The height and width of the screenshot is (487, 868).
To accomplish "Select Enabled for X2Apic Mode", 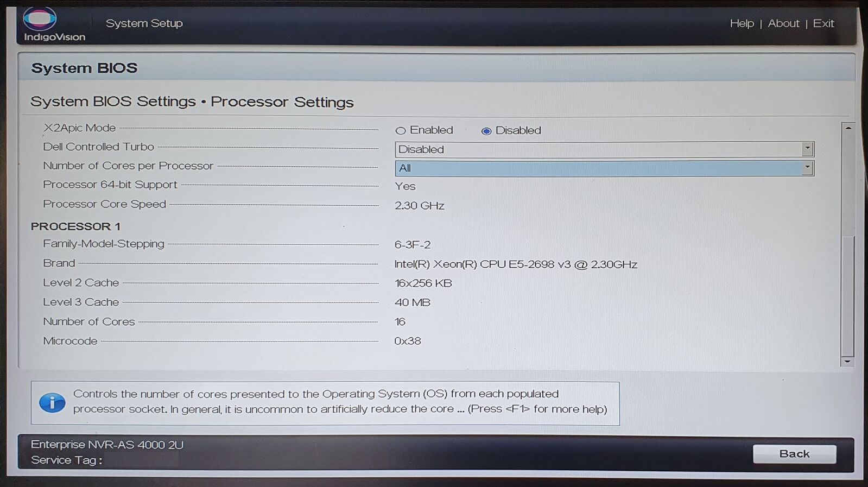I will (401, 131).
